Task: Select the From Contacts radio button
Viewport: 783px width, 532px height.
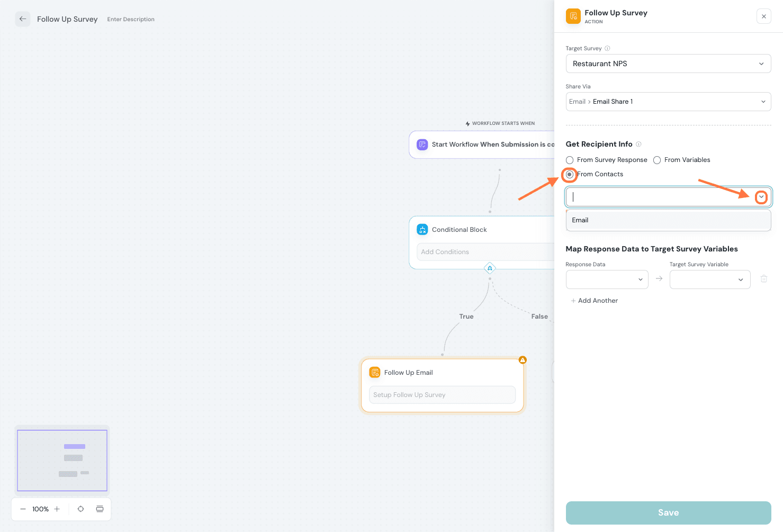Action: tap(570, 174)
